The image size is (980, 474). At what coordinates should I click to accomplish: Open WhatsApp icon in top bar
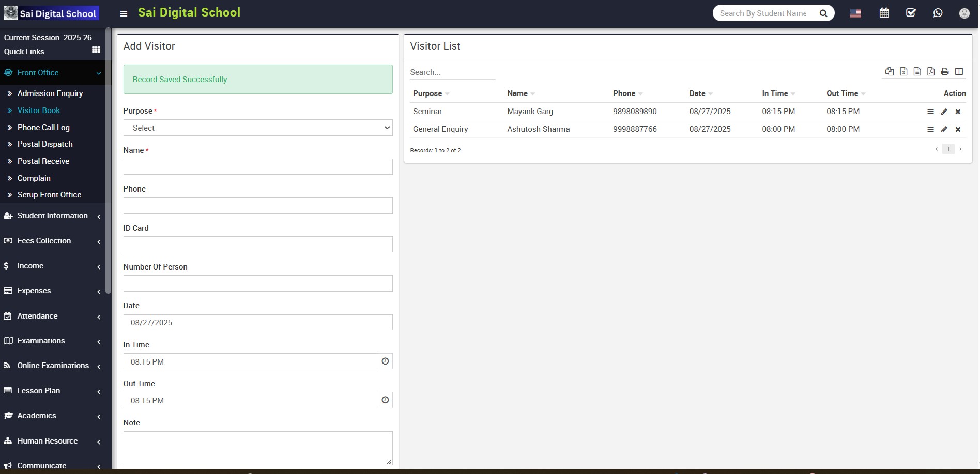point(938,13)
